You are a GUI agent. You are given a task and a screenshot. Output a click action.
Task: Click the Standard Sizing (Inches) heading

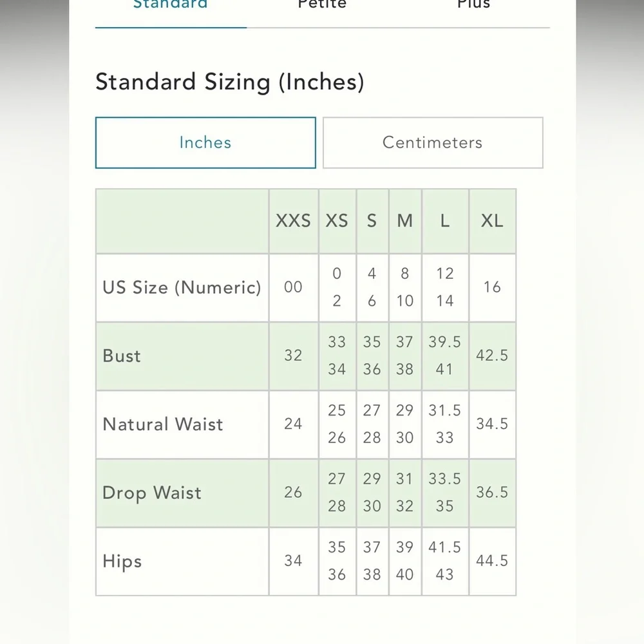[x=230, y=82]
